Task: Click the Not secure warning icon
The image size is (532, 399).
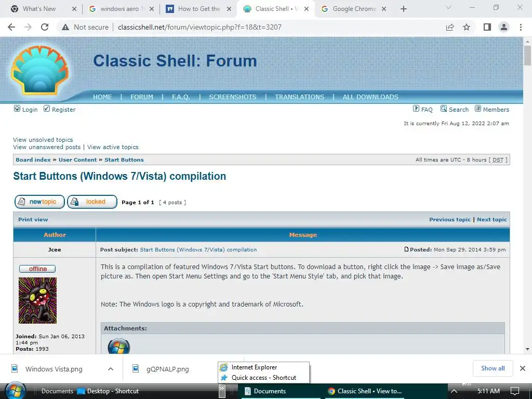Action: pos(65,27)
